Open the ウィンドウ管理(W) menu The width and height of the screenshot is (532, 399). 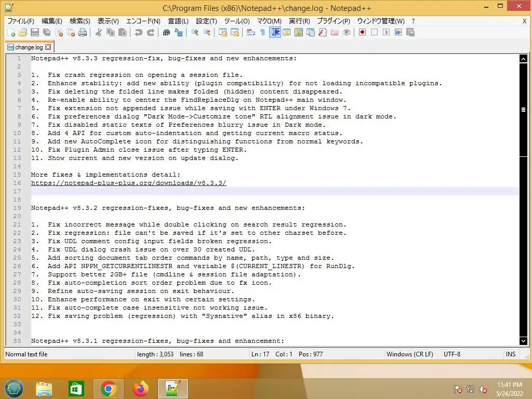(381, 21)
